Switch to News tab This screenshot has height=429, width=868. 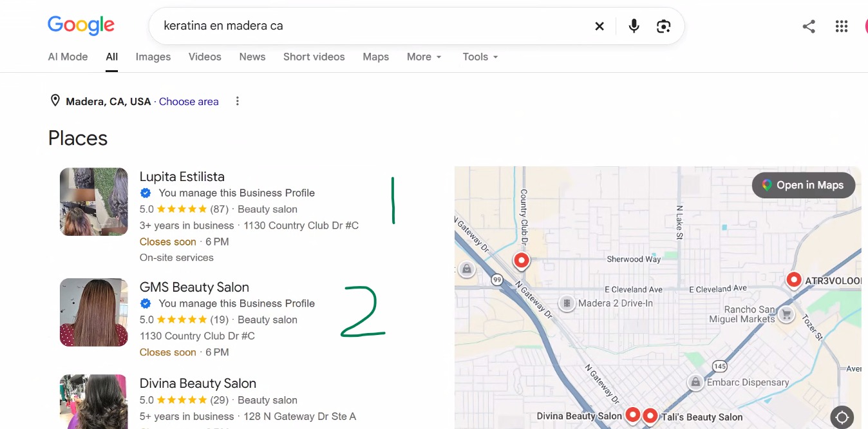(x=252, y=57)
